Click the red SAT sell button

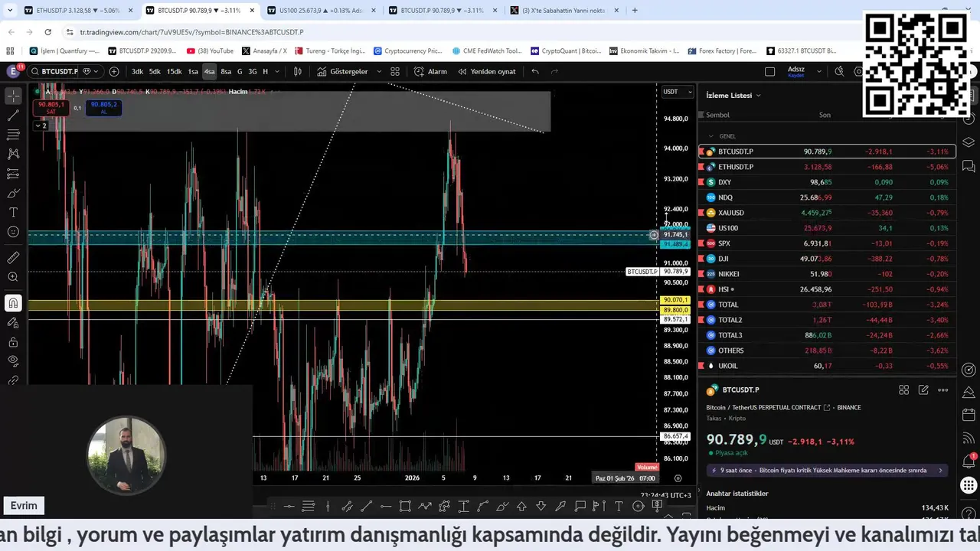click(51, 108)
